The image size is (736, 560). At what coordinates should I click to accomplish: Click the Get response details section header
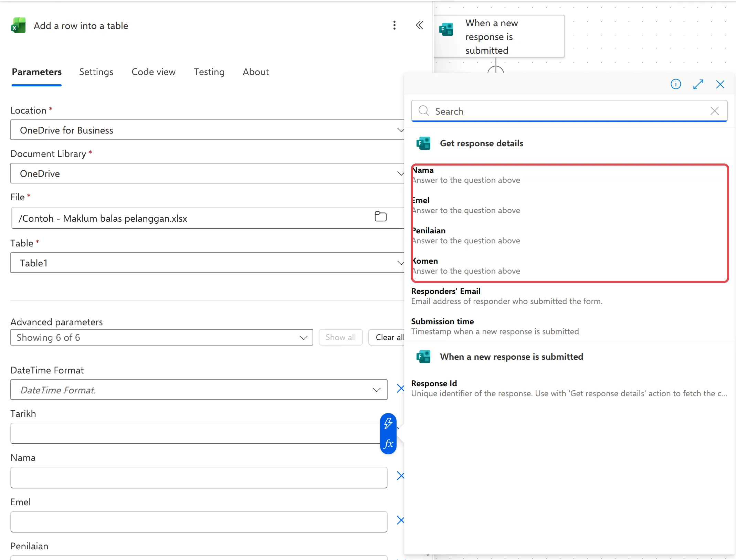tap(482, 143)
